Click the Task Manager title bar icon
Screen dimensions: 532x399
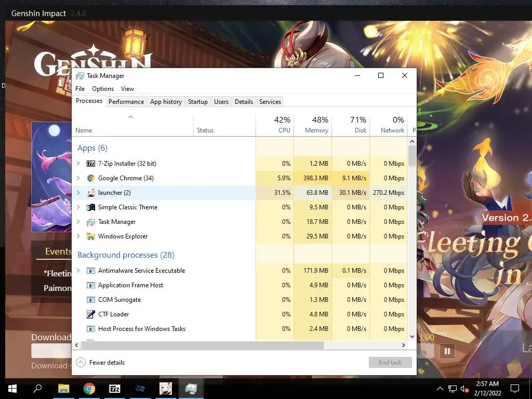pos(79,76)
